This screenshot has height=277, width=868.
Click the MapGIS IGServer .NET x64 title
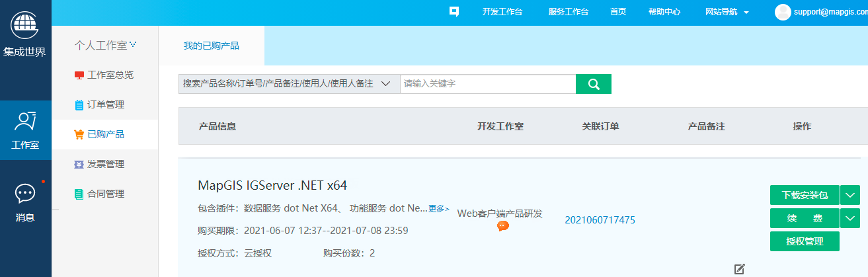(x=272, y=185)
